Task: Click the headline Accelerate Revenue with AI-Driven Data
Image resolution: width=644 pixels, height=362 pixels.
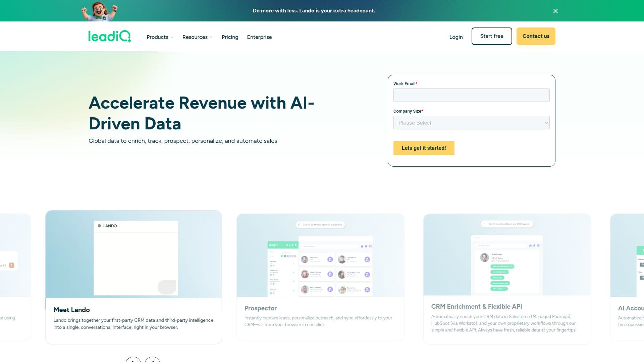Action: [x=202, y=113]
